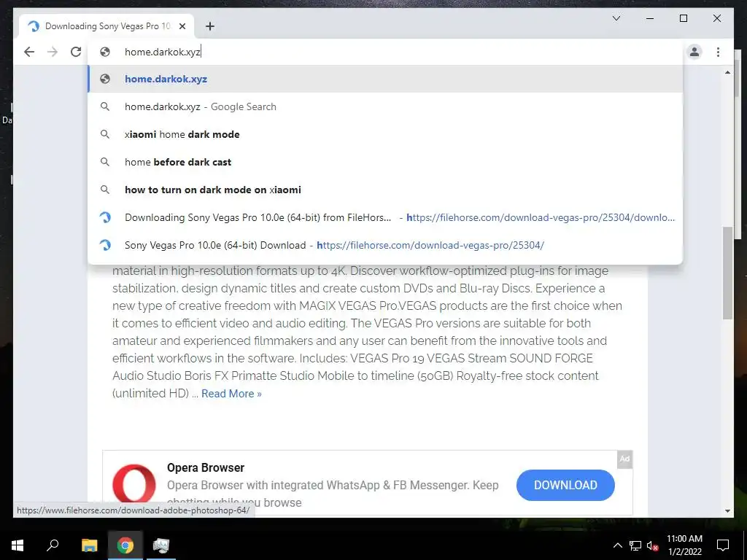Pick the 'xiaomi home dark mode' suggestion
Image resolution: width=747 pixels, height=560 pixels.
tap(385, 134)
